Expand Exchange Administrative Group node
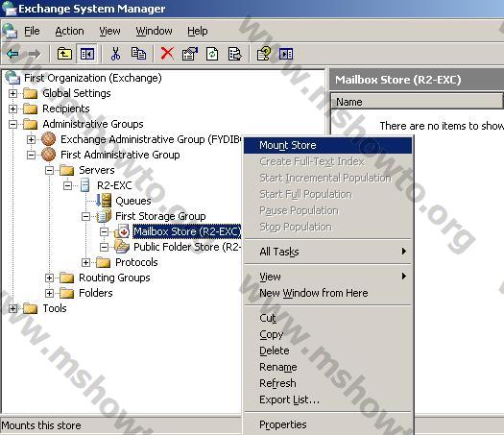Screen dimensions: 504x435 tap(31, 139)
